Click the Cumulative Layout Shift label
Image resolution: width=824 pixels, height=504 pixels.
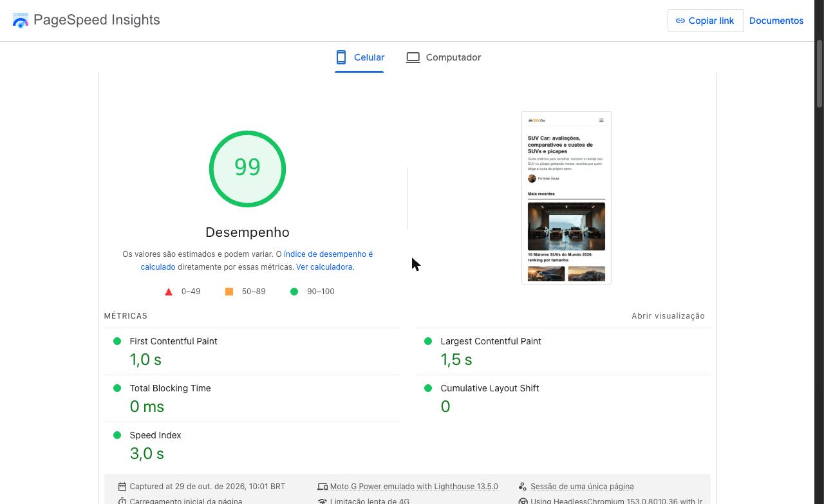(x=490, y=388)
